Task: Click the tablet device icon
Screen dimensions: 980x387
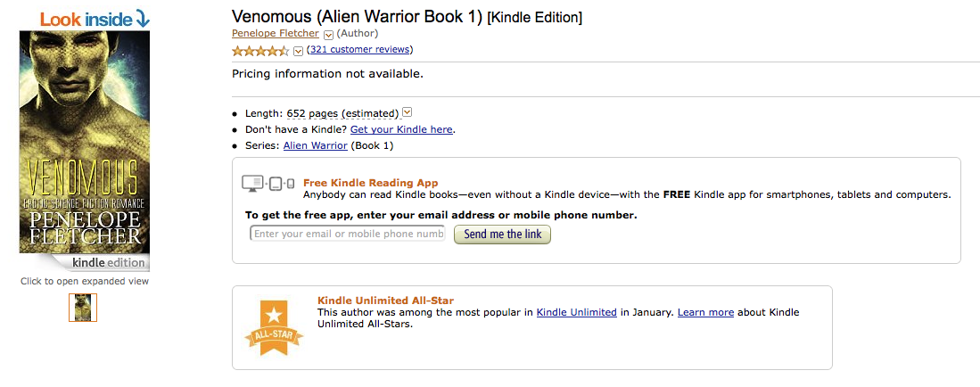Action: coord(276,185)
